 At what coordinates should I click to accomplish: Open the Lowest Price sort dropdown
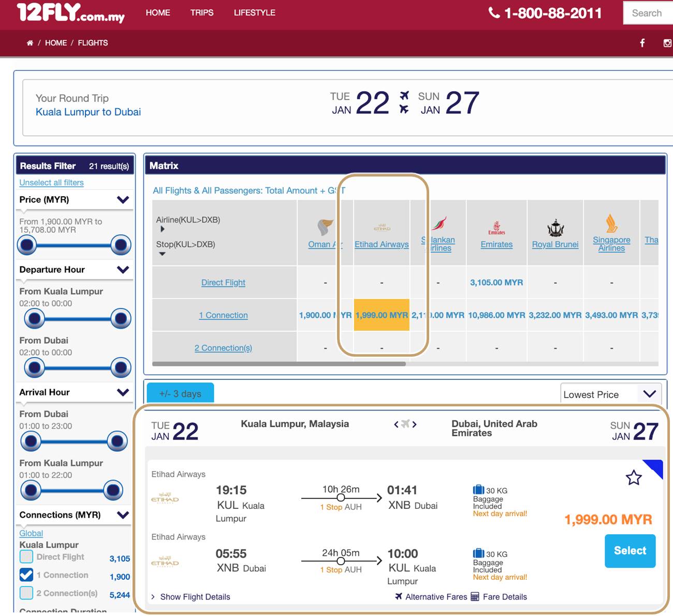click(x=611, y=394)
